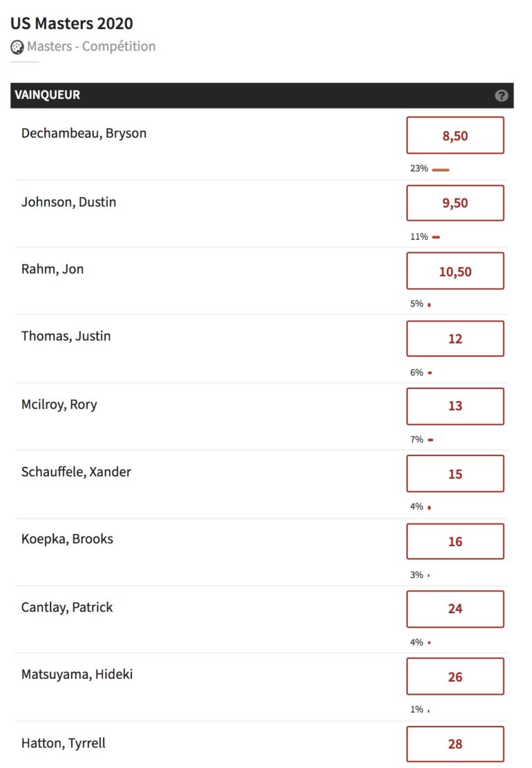Open the Masters - Compétition link
This screenshot has height=768, width=532.
(91, 46)
